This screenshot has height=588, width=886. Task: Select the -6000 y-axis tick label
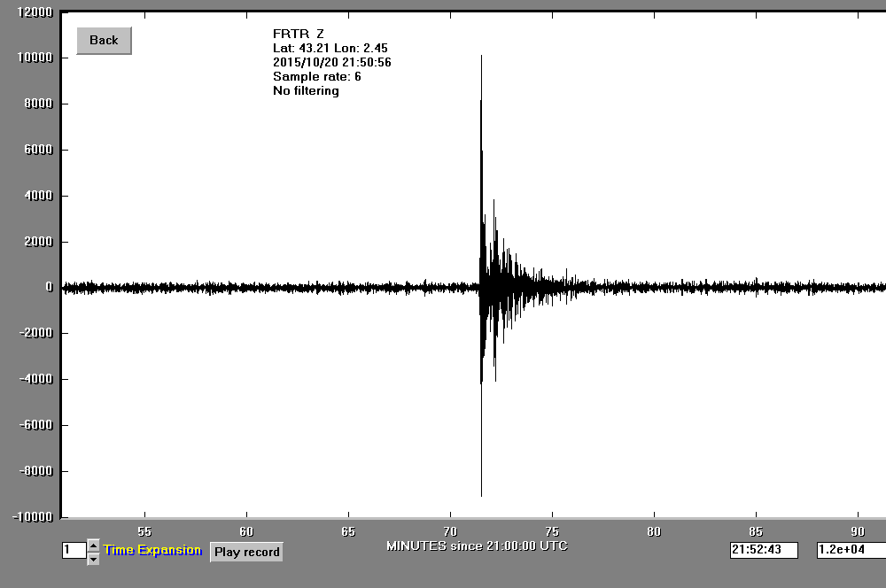tap(36, 425)
